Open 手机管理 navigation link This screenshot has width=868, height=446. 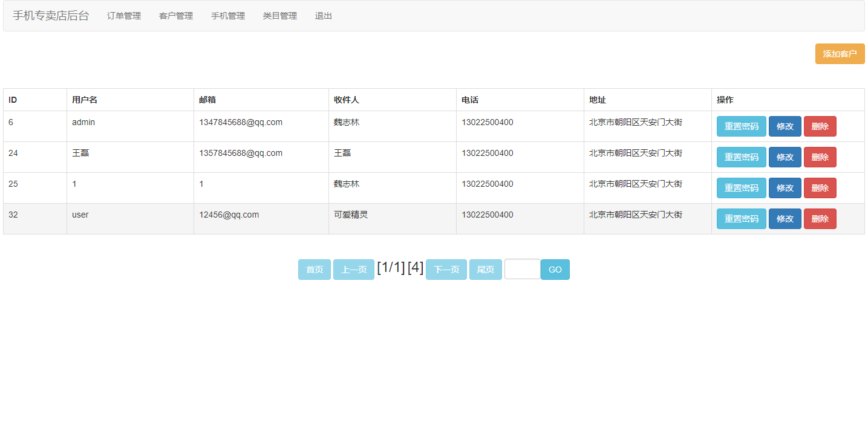[x=227, y=16]
